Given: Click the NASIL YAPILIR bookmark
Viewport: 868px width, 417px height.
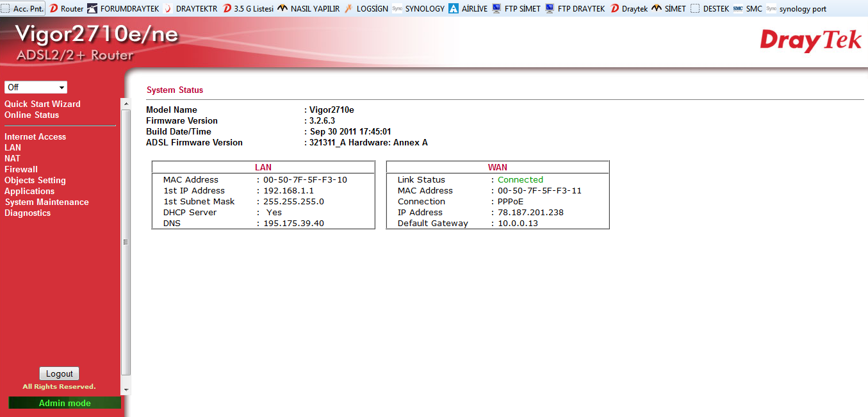Looking at the screenshot, I should coord(308,9).
